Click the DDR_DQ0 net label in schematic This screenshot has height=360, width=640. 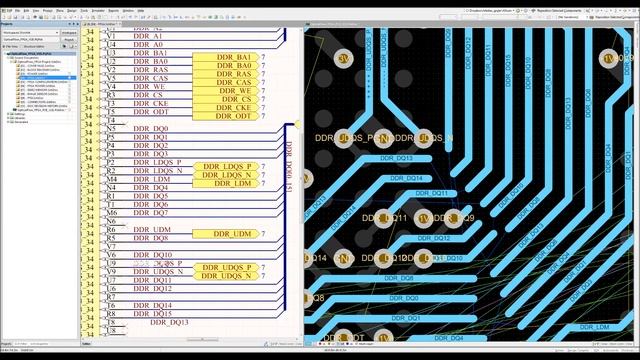151,129
